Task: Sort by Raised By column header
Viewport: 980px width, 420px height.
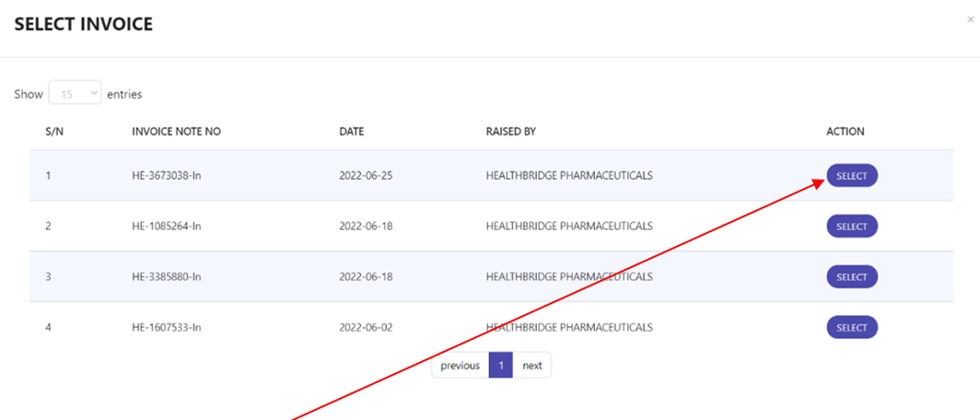Action: tap(511, 132)
